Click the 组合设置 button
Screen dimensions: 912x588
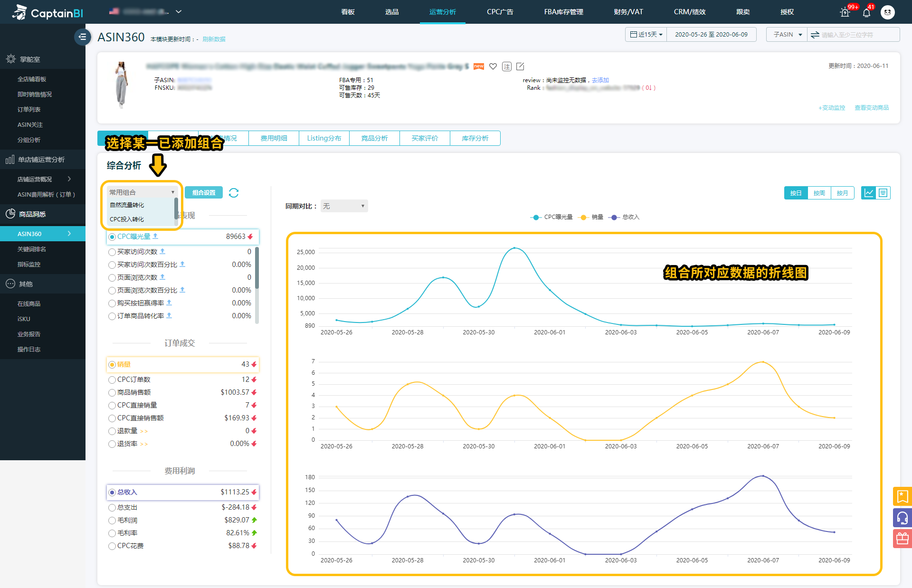coord(204,192)
